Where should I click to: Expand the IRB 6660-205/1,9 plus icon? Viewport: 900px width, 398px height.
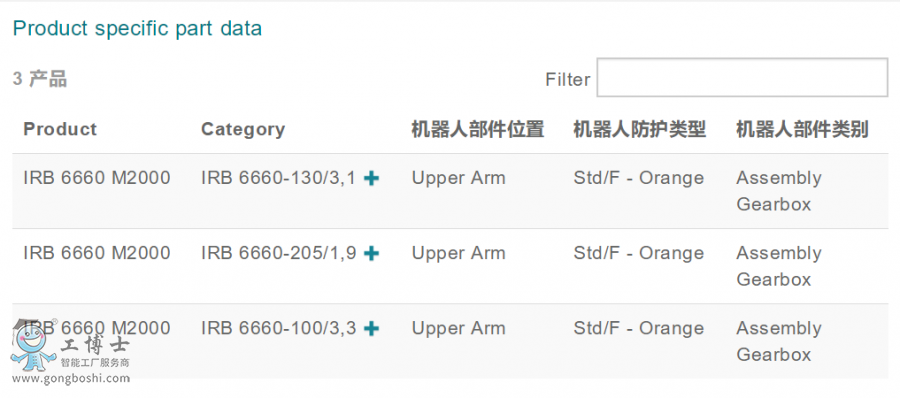pos(371,253)
